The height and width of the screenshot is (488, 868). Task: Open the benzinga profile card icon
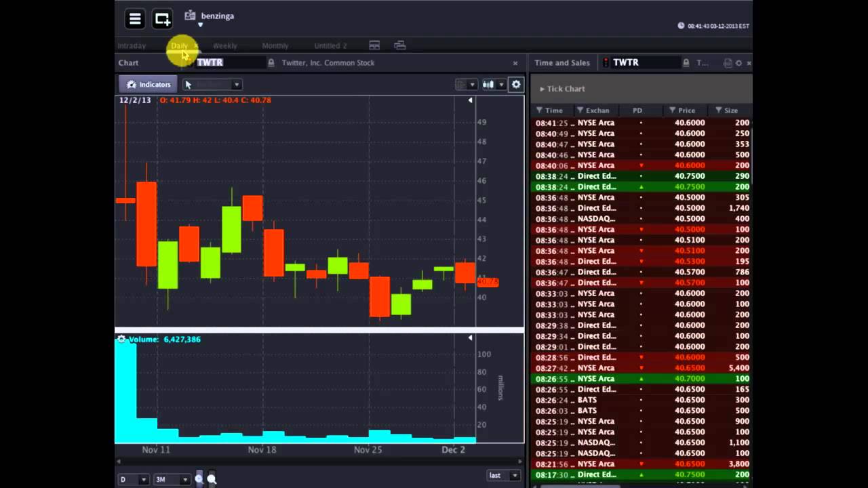190,16
